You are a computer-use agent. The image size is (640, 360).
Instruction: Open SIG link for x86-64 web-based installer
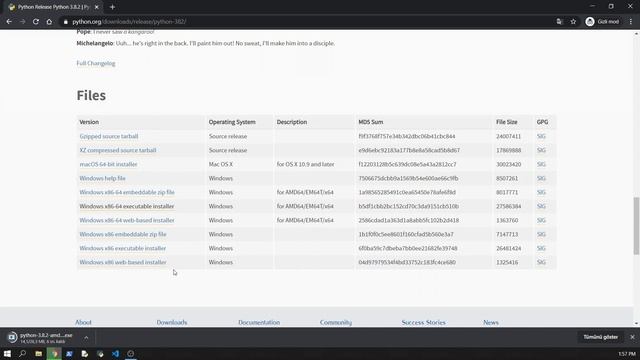[x=541, y=220]
